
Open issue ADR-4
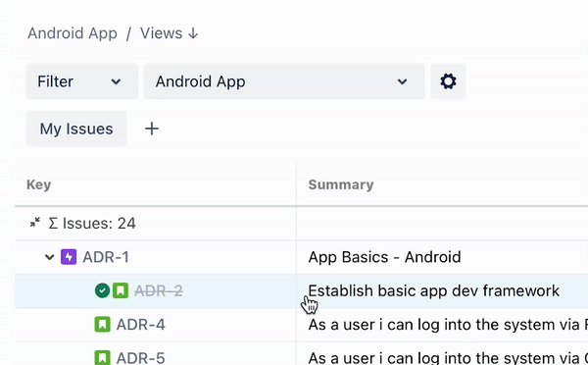tap(140, 325)
